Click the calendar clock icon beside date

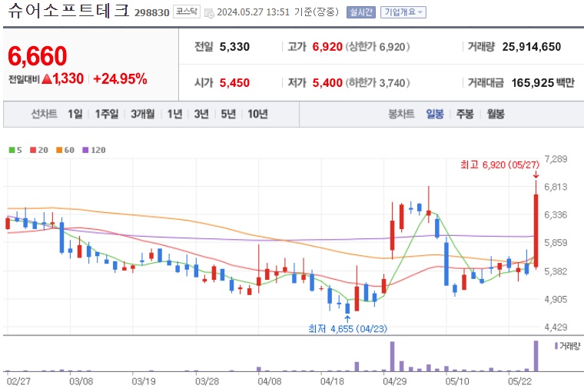(209, 13)
